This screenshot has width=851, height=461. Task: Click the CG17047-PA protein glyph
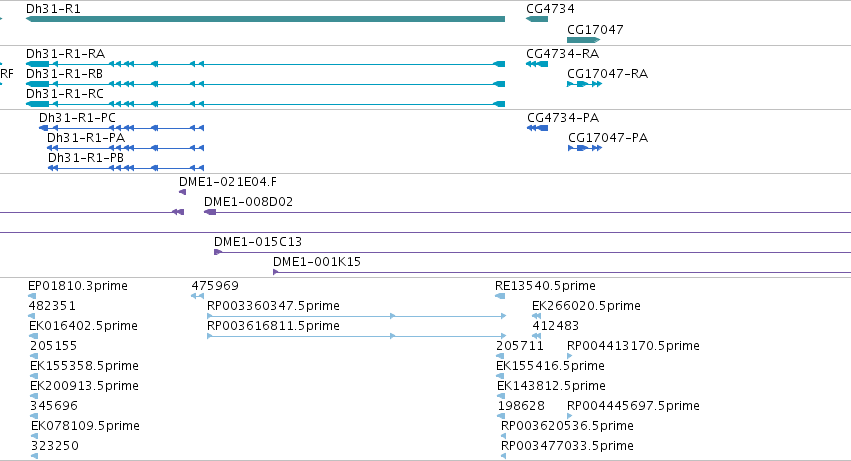coord(585,148)
